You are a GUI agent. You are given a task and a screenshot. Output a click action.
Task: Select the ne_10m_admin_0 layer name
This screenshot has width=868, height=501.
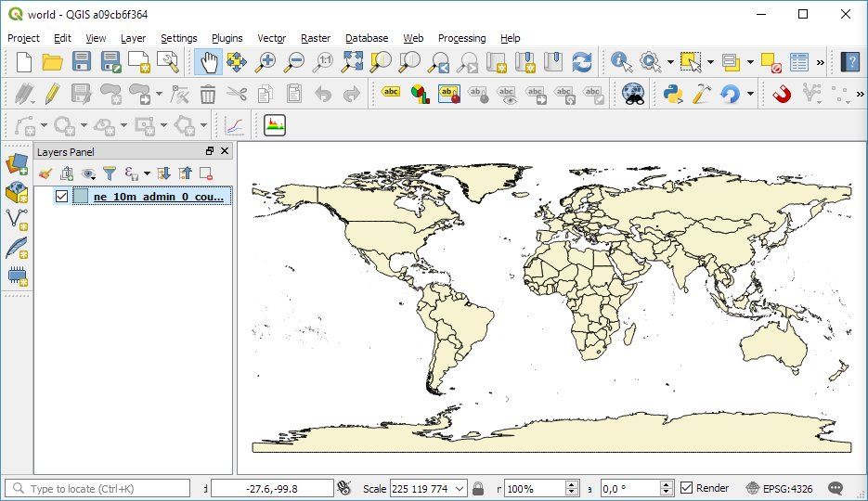tap(158, 197)
